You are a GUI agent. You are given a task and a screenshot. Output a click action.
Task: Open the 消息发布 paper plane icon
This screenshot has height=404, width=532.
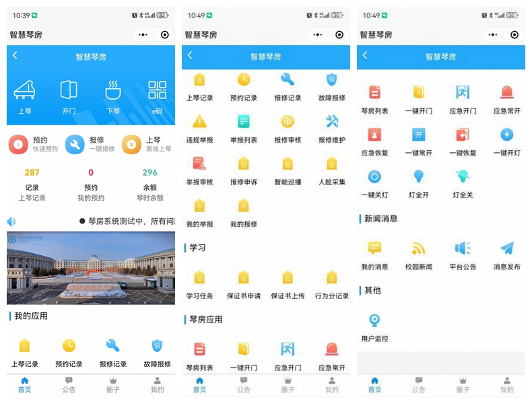[506, 248]
